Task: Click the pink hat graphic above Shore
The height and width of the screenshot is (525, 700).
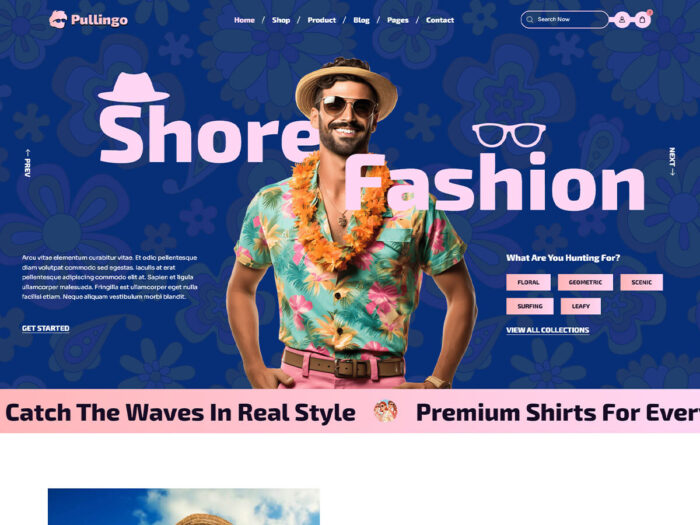Action: pos(133,87)
